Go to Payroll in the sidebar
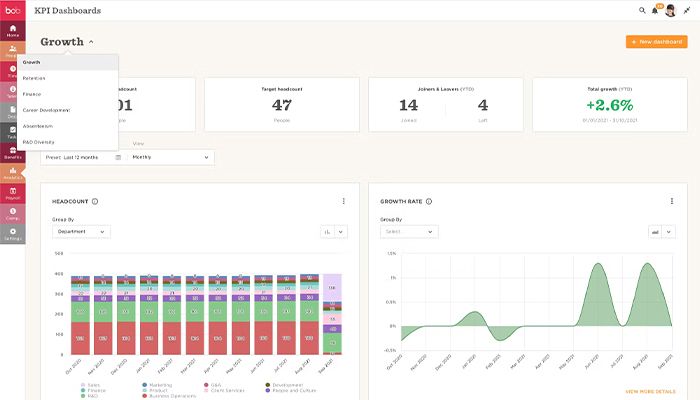The image size is (700, 400). click(13, 193)
